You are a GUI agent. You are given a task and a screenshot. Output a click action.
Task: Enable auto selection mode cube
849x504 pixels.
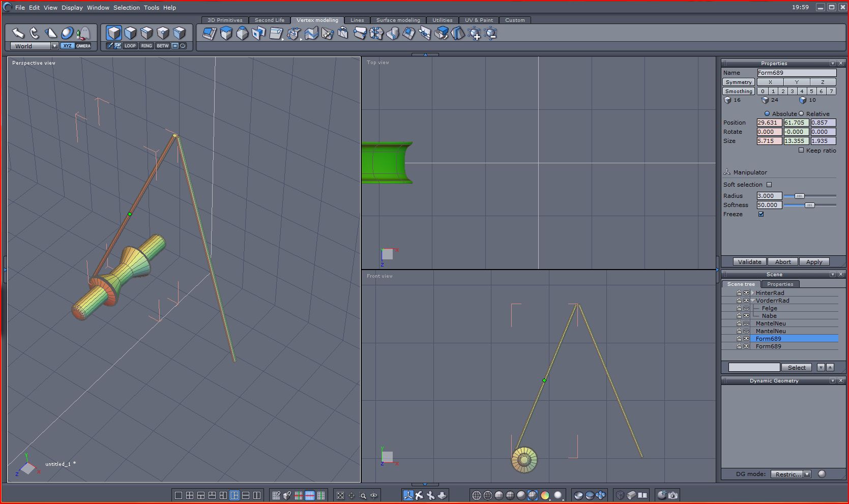tap(179, 33)
